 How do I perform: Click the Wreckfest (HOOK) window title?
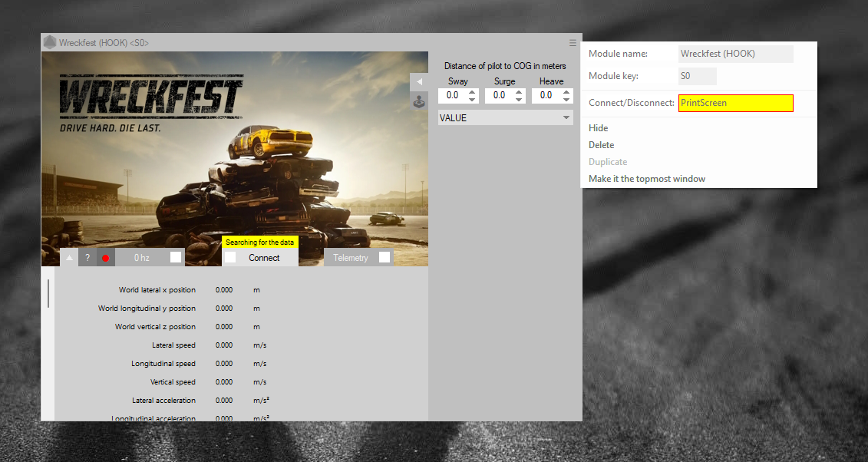pos(104,43)
